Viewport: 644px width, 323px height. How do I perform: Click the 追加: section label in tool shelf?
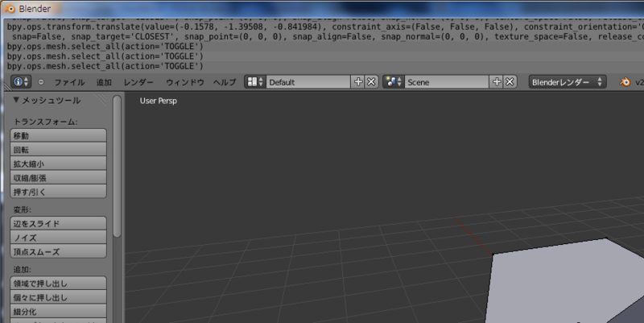pos(23,270)
